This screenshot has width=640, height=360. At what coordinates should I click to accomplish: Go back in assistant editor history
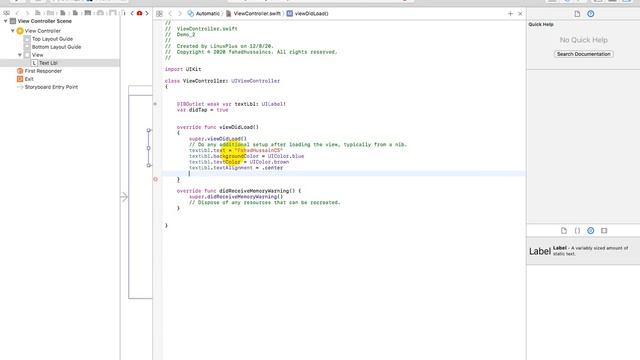(170, 13)
